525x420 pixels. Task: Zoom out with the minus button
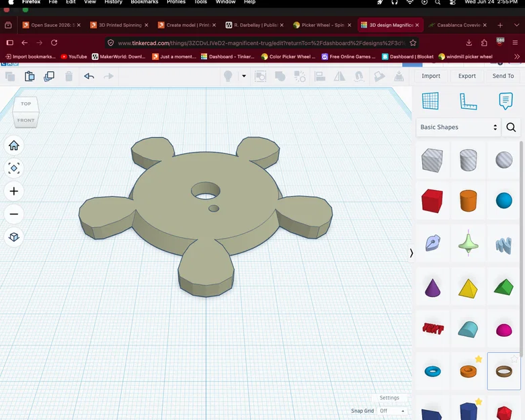[x=13, y=214]
